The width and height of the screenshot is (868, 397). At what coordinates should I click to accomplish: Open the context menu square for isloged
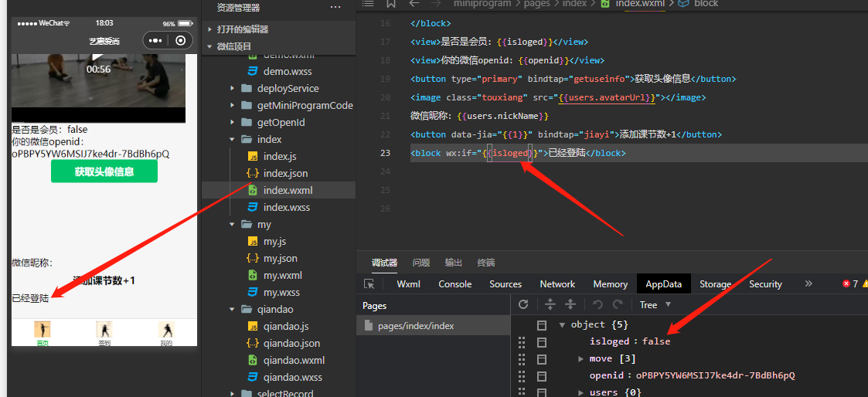[x=543, y=341]
